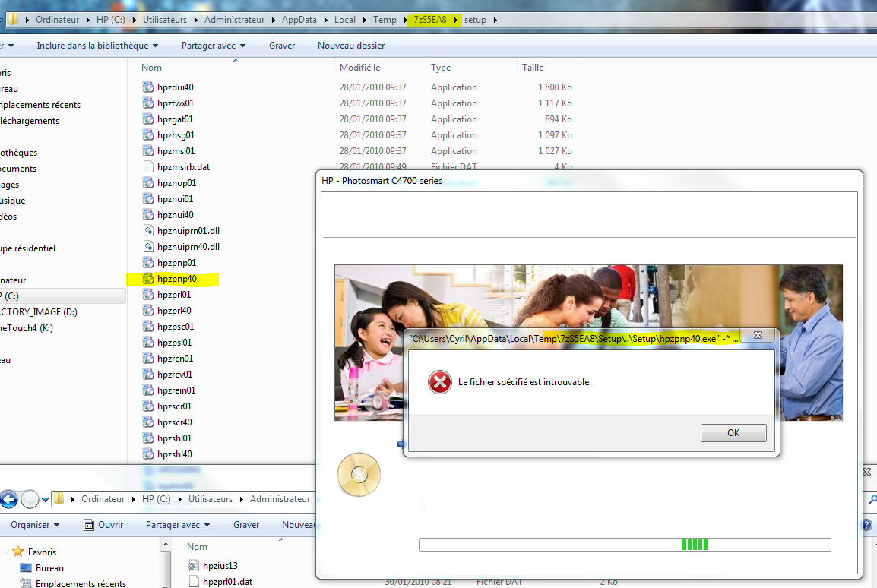
Task: Sort files by Modifié le column
Action: pyautogui.click(x=359, y=68)
